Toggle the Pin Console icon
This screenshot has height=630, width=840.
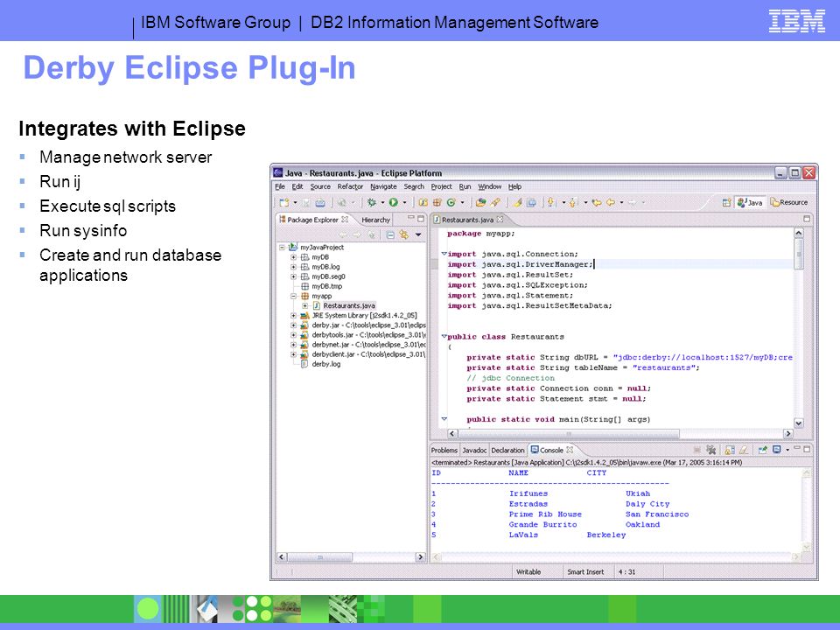pos(762,450)
